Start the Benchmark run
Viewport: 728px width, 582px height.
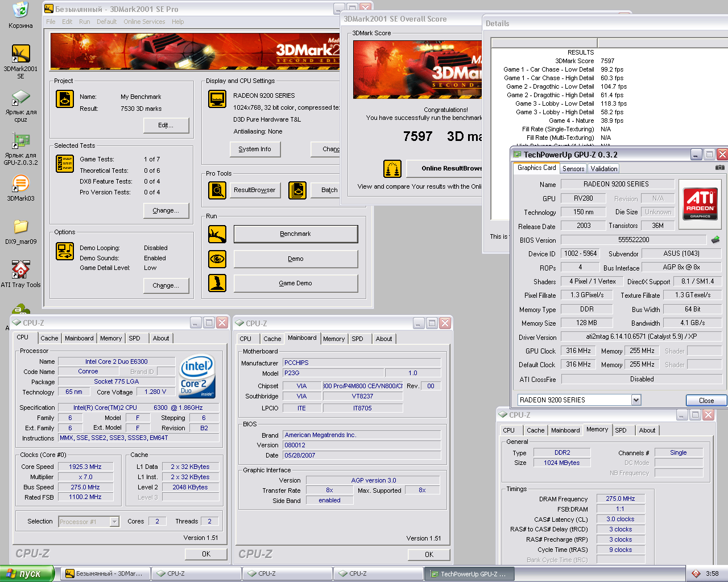click(x=296, y=234)
